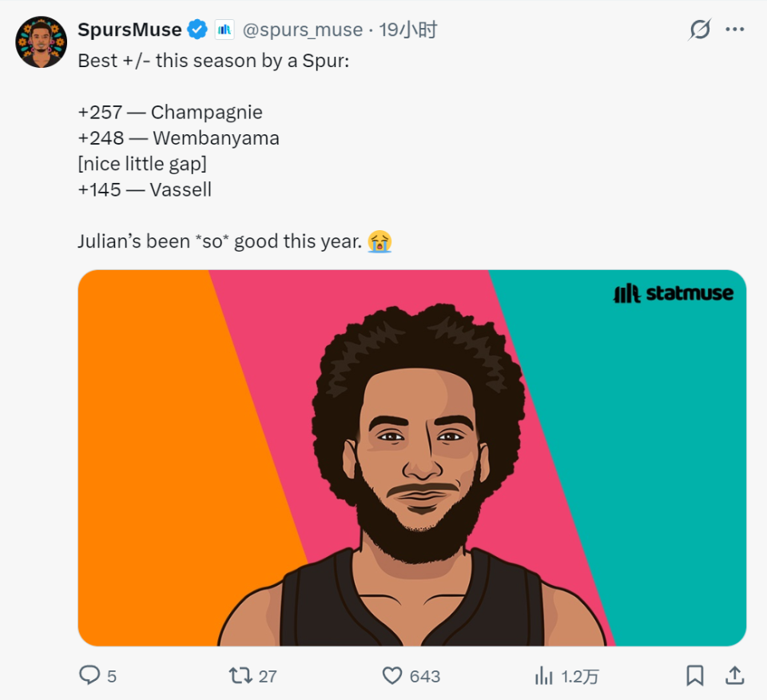
Task: Like the post with the heart icon
Action: tap(392, 676)
